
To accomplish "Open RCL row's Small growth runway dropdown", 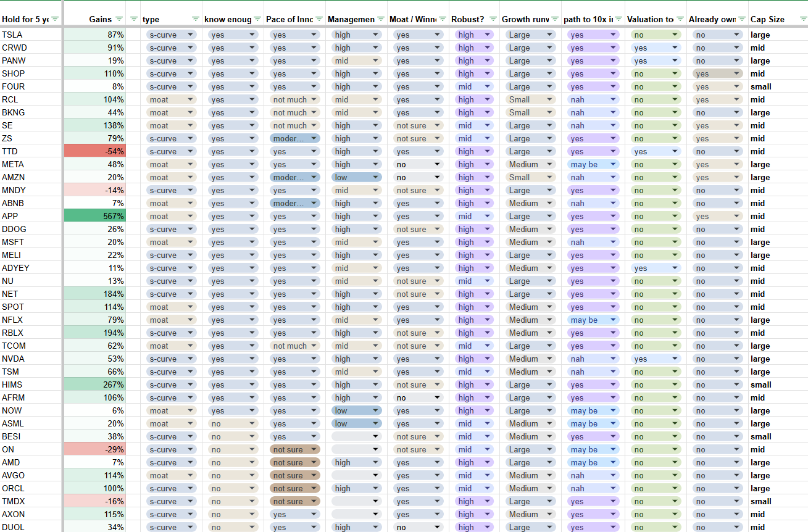I will (530, 99).
